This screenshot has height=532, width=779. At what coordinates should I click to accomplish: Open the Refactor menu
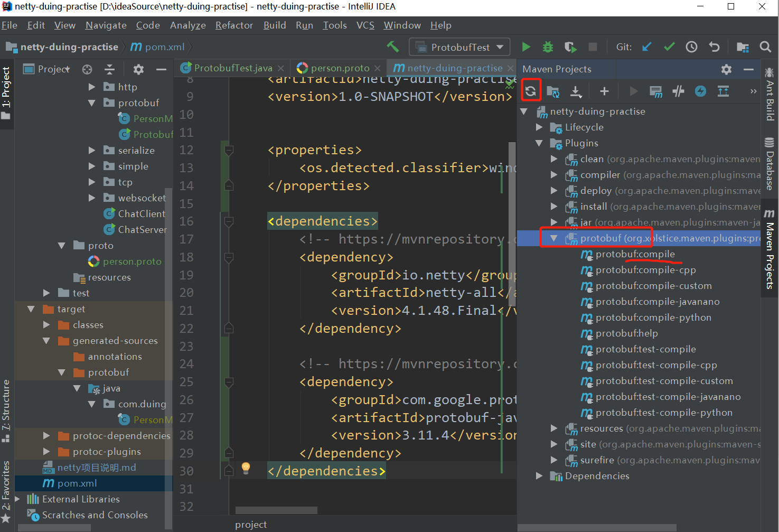(234, 25)
